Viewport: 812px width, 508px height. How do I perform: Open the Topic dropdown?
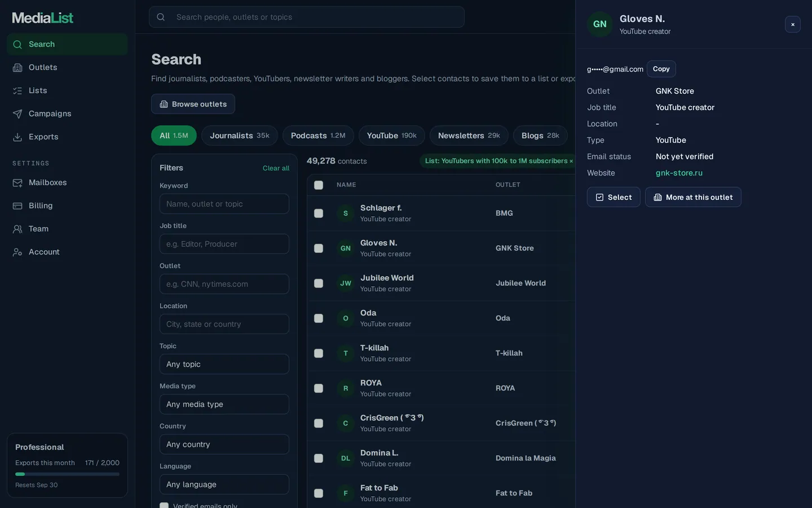(224, 364)
